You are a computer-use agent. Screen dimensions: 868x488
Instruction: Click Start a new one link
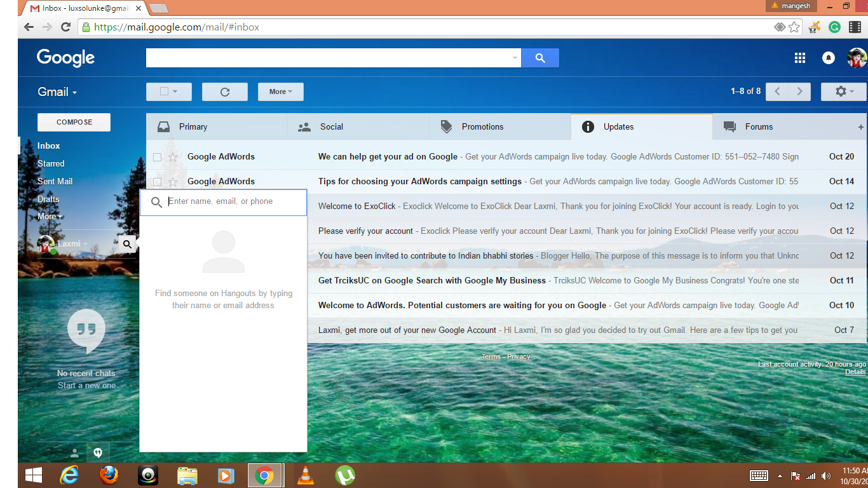point(86,385)
